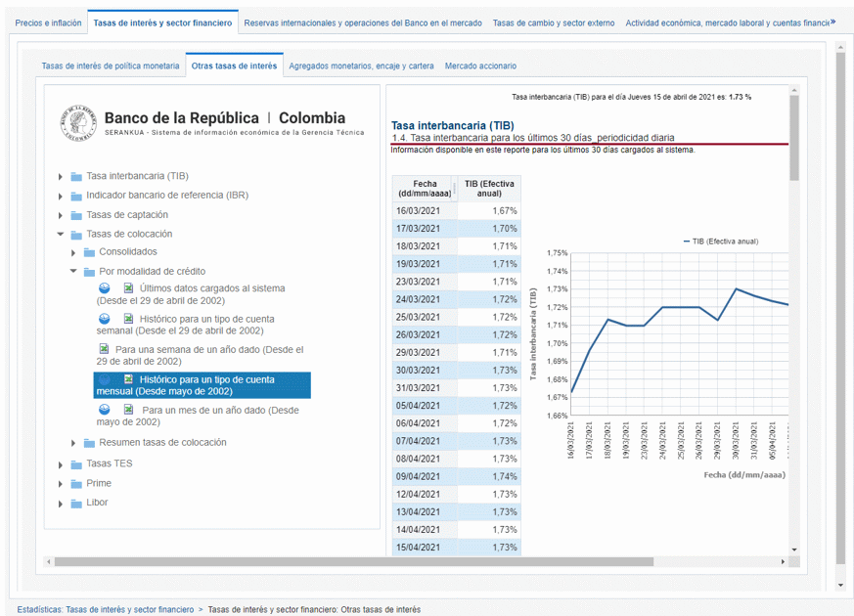Switch to the 'Precios e inflación' tab

pos(49,22)
